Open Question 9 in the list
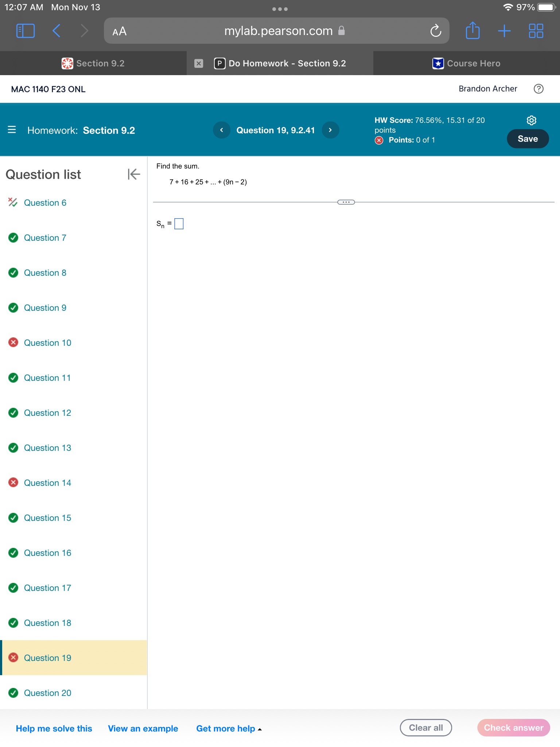The width and height of the screenshot is (560, 747). (x=45, y=308)
